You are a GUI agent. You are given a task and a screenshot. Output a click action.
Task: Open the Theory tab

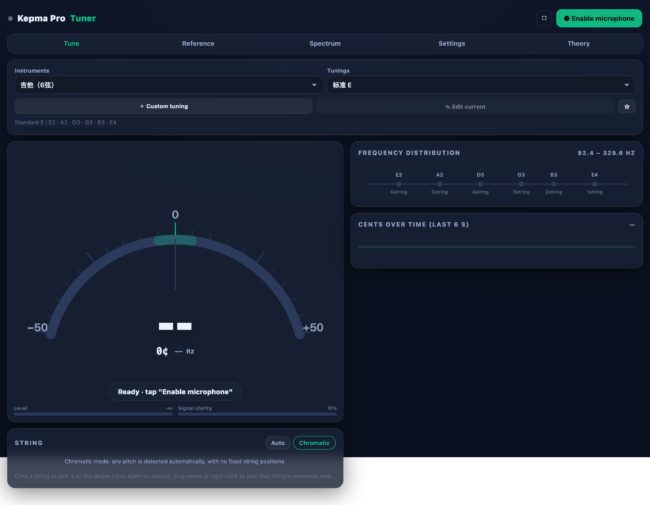pyautogui.click(x=579, y=44)
